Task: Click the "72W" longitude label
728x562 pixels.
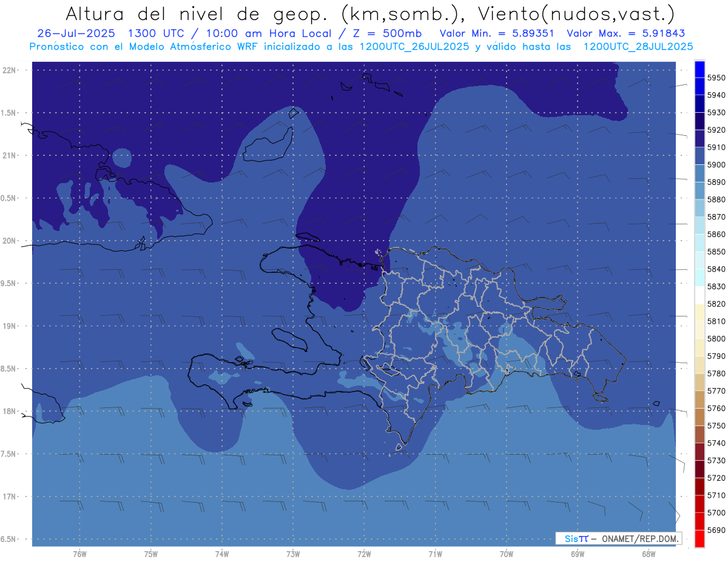Action: tap(364, 554)
